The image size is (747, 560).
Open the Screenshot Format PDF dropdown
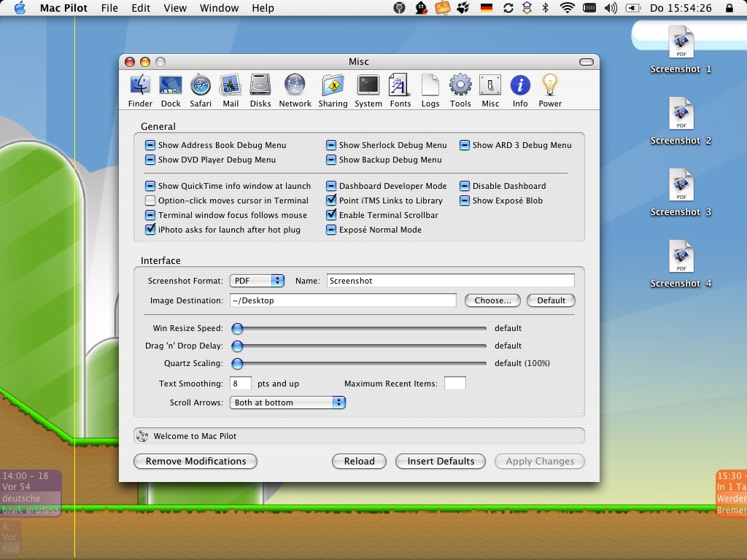pos(257,281)
